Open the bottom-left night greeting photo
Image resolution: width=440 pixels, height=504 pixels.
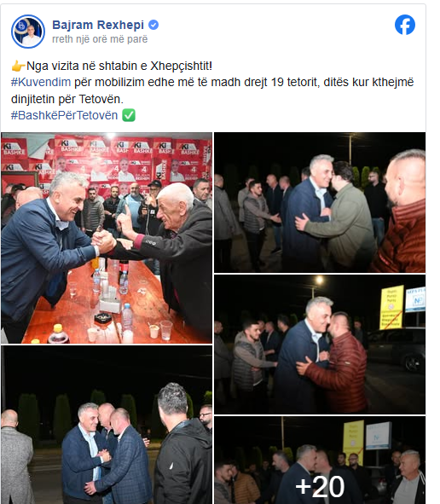point(107,425)
